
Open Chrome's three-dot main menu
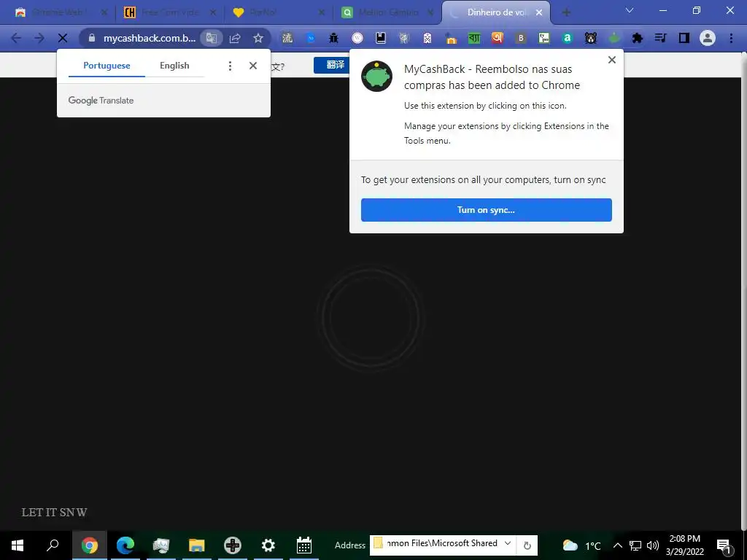tap(731, 38)
